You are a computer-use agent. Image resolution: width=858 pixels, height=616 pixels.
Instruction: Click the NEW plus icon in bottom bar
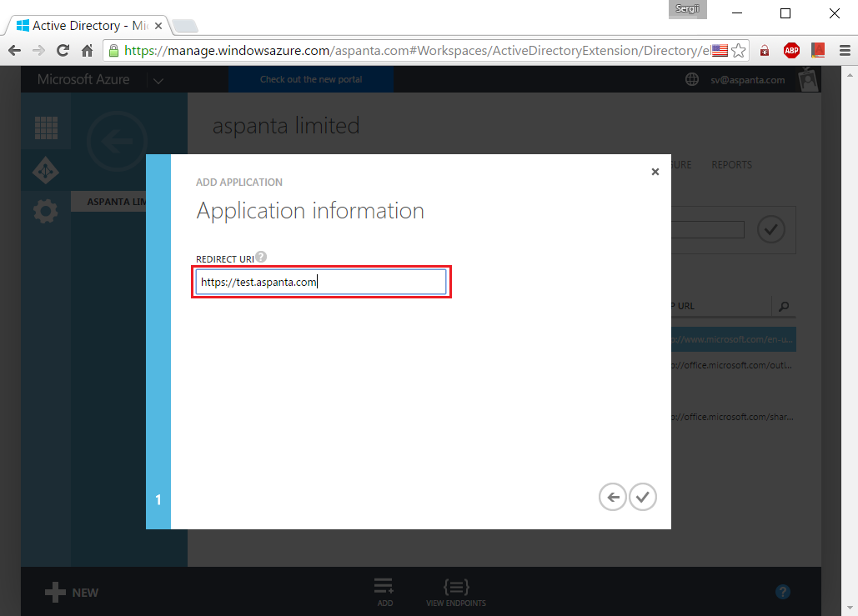[x=53, y=592]
